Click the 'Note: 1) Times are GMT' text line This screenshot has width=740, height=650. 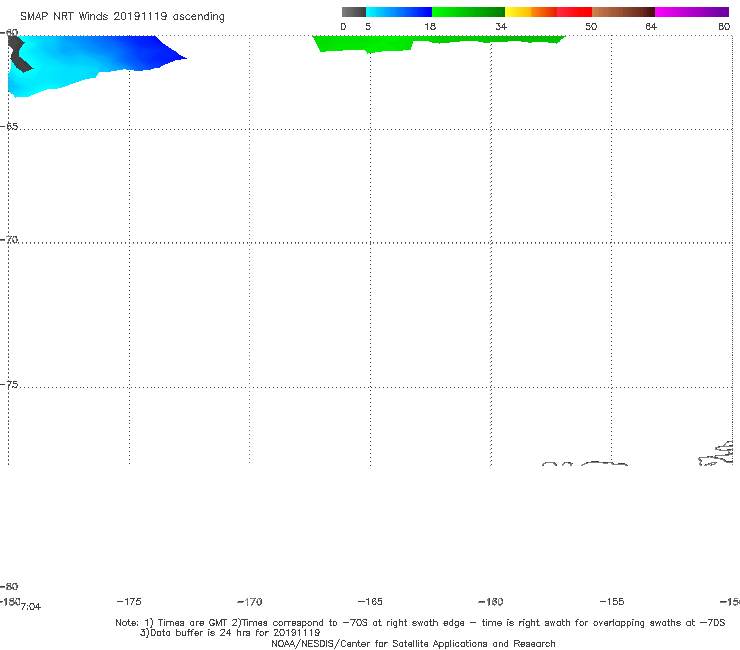coord(420,623)
